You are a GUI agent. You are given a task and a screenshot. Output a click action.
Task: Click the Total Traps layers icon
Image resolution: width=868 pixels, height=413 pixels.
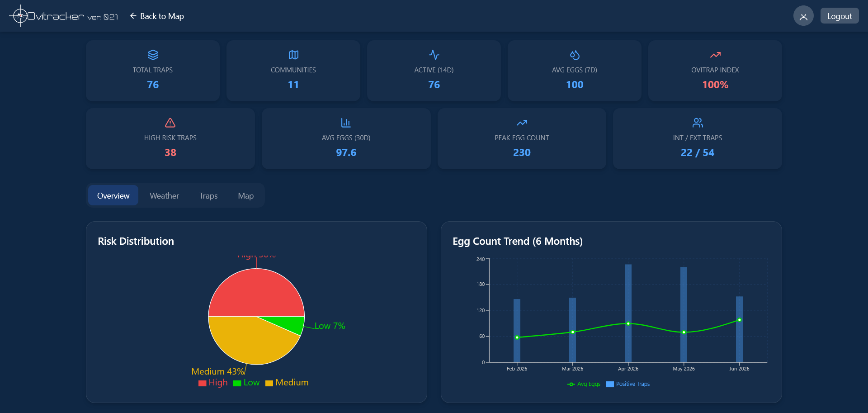[x=153, y=55]
